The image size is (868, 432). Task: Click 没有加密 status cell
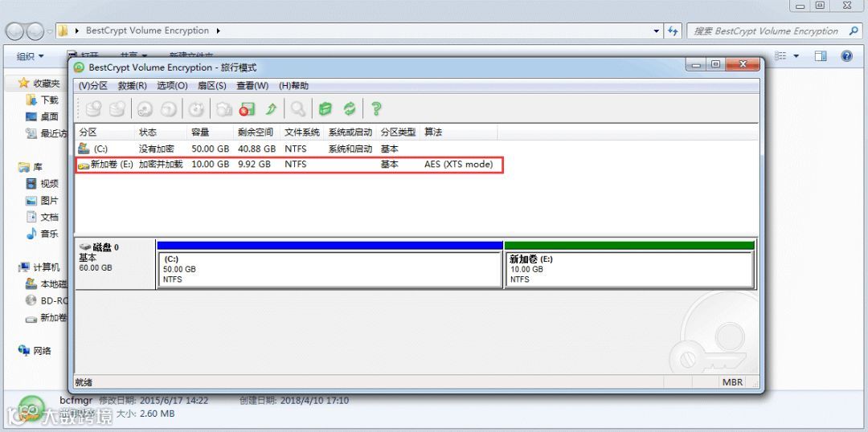point(156,149)
